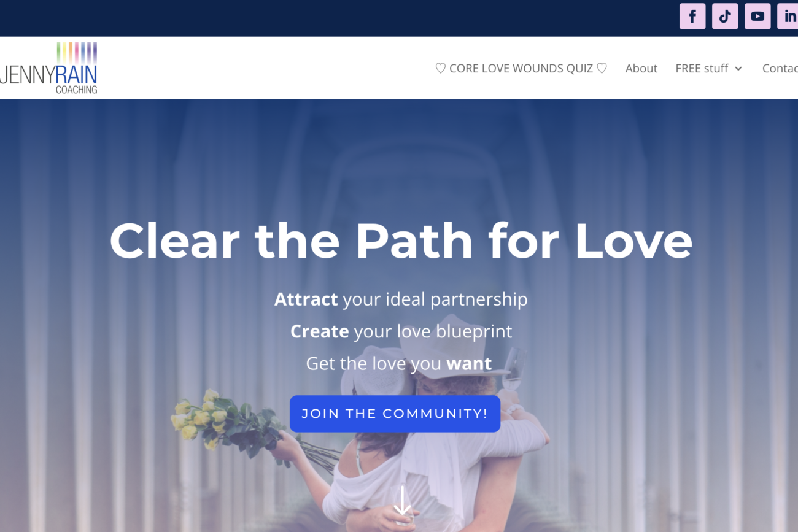Select the Create your love blueprint line
Image resolution: width=798 pixels, height=532 pixels.
point(401,331)
